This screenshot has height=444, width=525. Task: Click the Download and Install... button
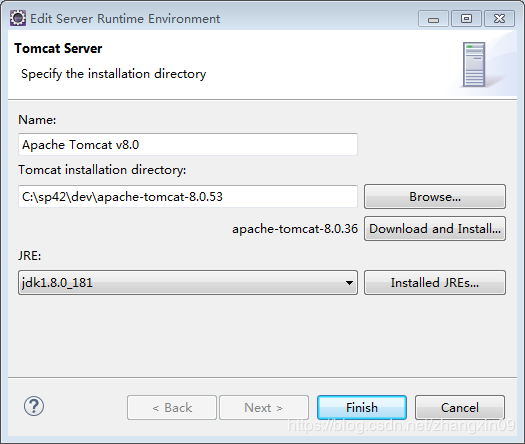435,229
